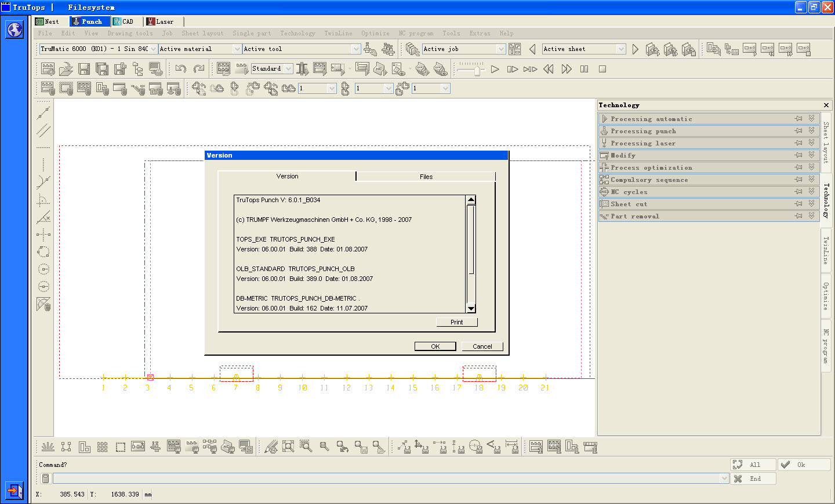Click the dashed rectangle selection icon
This screenshot has width=835, height=504.
tap(120, 447)
